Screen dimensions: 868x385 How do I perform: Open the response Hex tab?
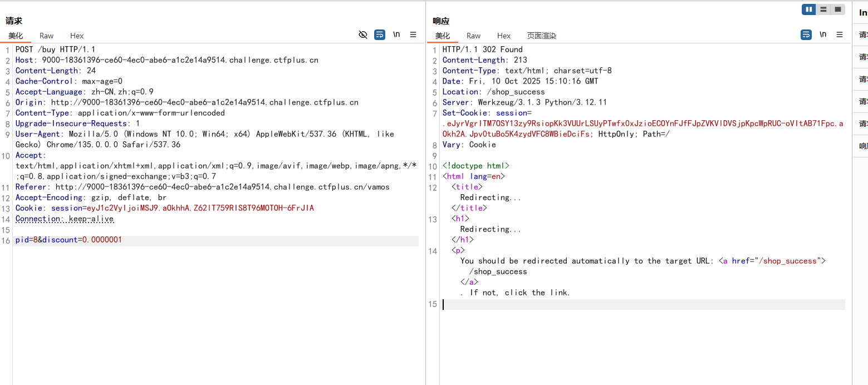(504, 36)
